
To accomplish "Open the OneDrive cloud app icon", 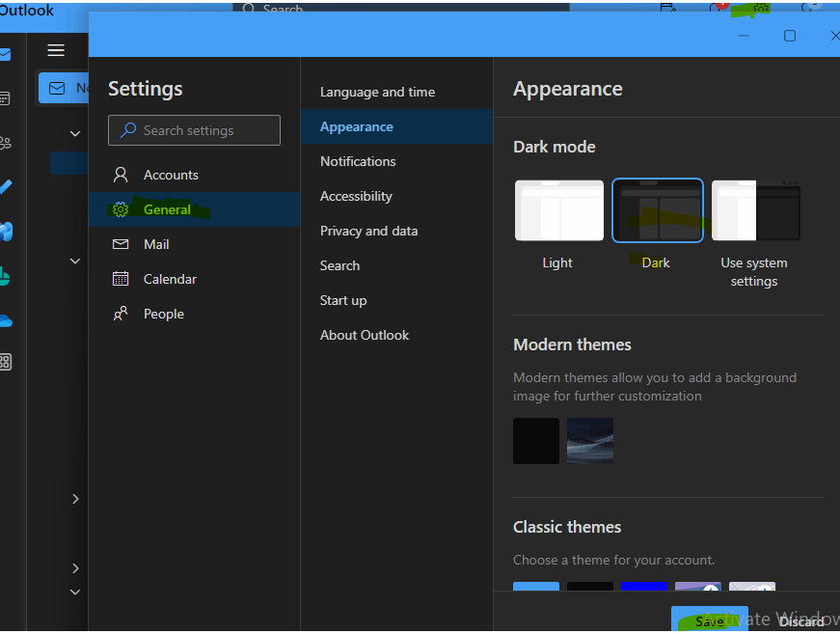I will pos(5,320).
